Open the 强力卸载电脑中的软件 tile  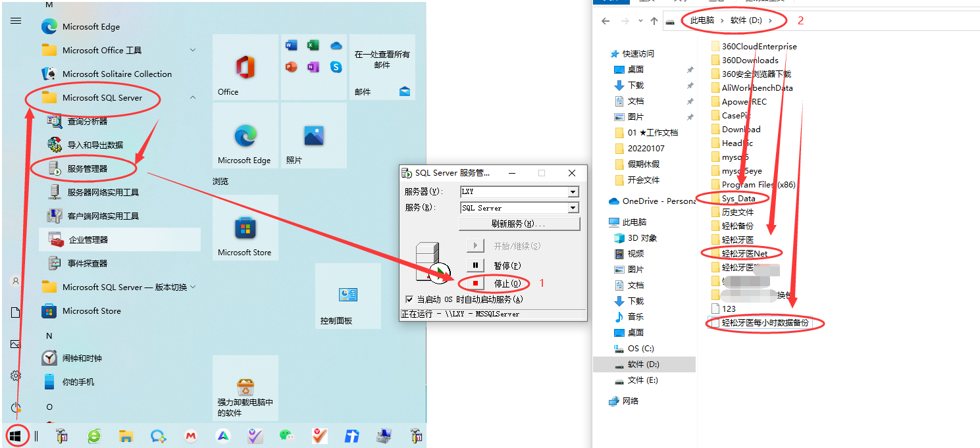[245, 388]
